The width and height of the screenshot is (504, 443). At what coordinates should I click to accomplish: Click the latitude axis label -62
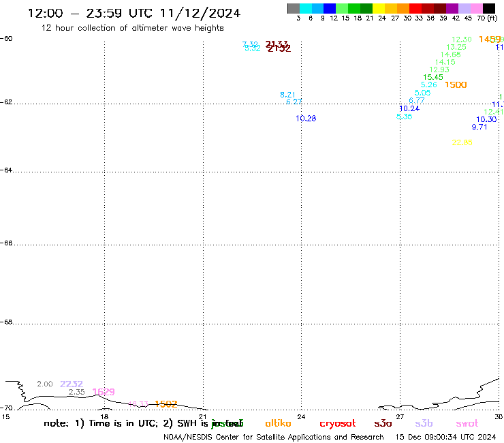[6, 102]
